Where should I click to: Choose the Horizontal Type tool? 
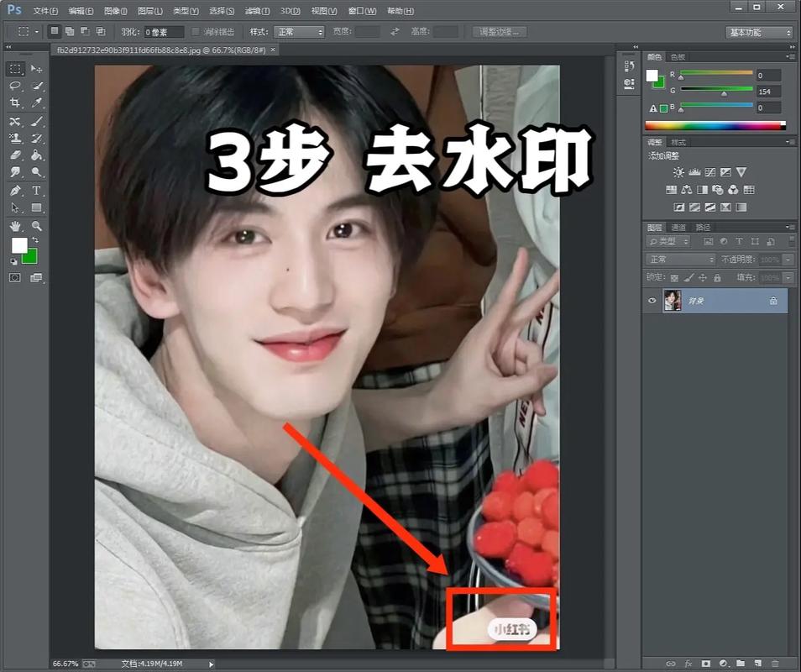[x=37, y=191]
